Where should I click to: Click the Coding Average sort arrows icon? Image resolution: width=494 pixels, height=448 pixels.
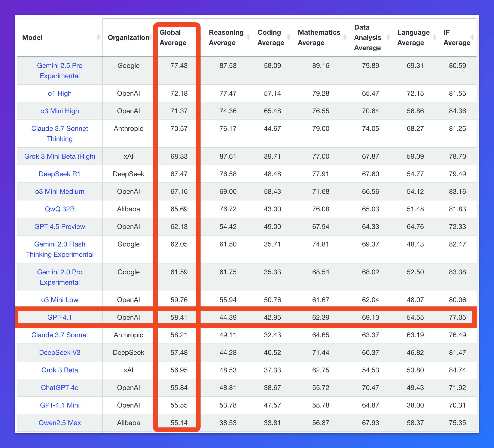[288, 37]
